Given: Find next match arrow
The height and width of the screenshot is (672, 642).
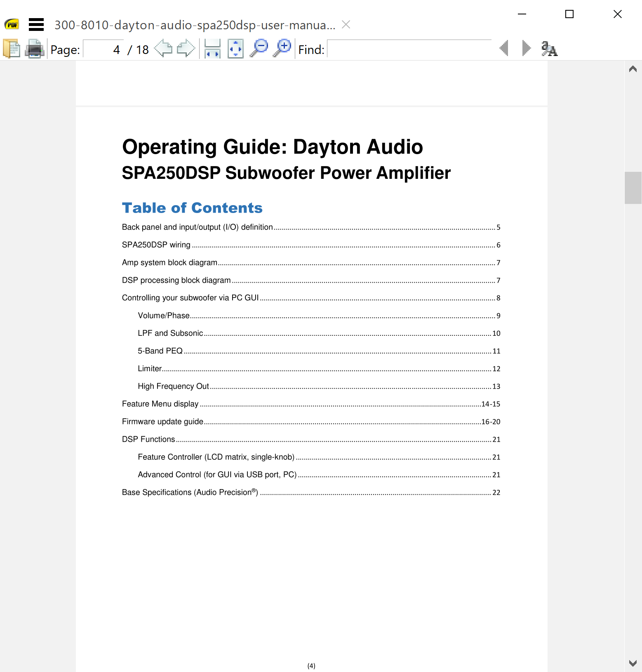Looking at the screenshot, I should (526, 48).
